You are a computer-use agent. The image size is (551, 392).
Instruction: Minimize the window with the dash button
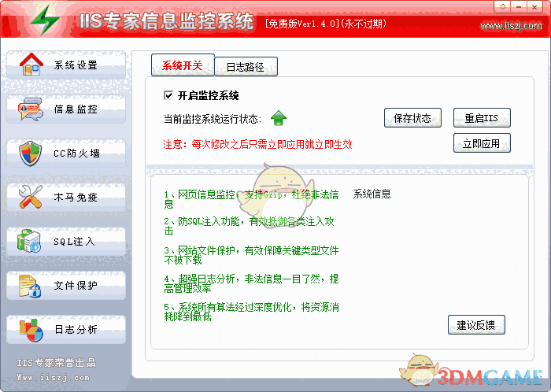coord(519,6)
